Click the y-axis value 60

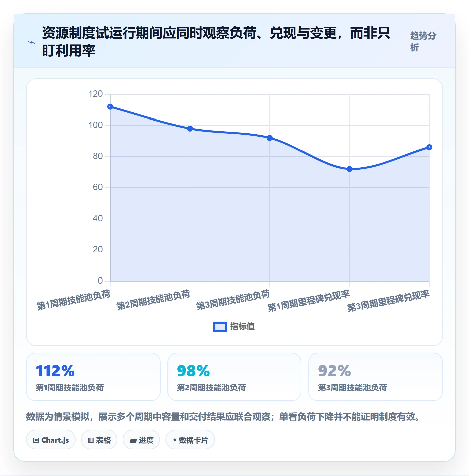(98, 187)
